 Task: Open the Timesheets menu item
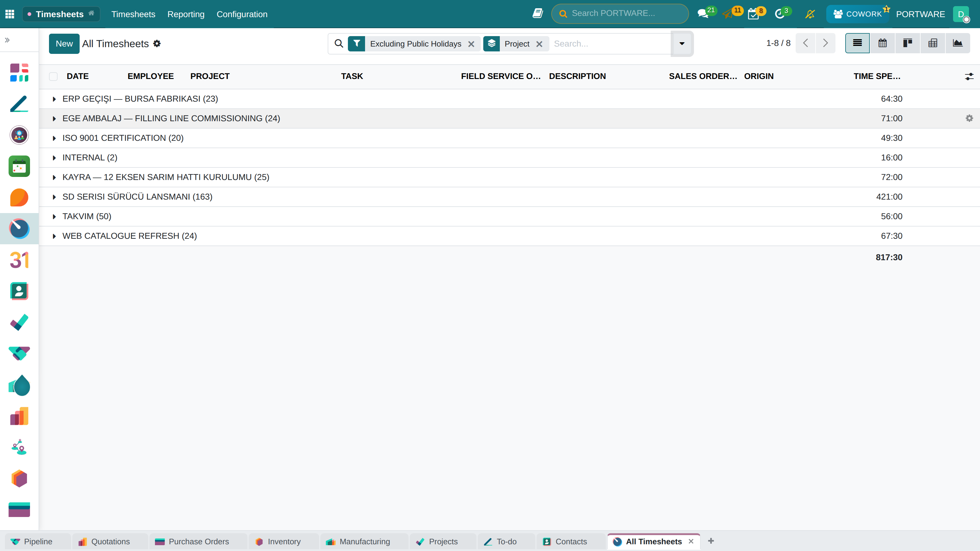click(x=133, y=14)
